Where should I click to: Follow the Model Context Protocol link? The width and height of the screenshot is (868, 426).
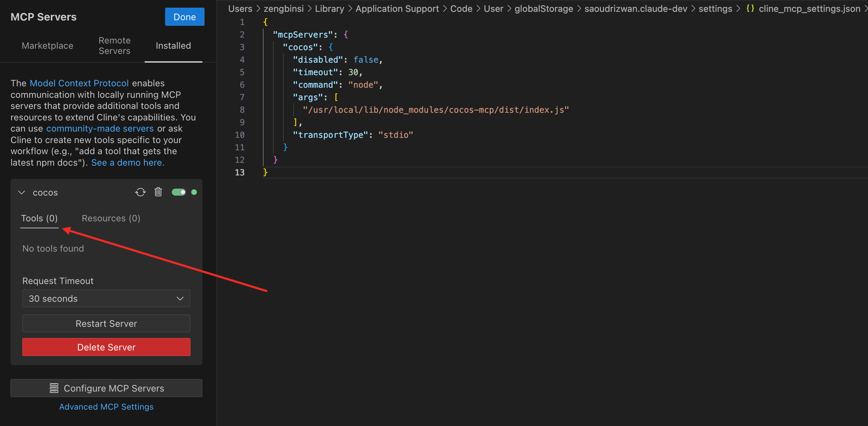(x=79, y=83)
